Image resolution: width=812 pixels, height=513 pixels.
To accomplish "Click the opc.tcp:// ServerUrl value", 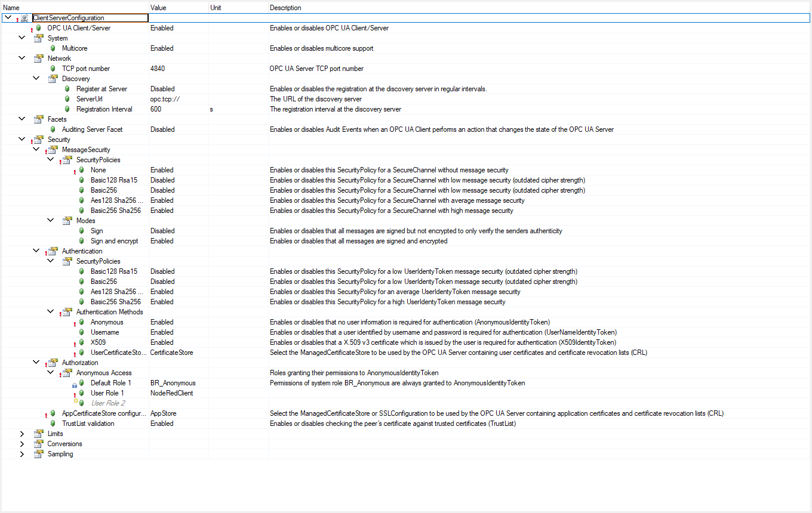I will (x=165, y=99).
